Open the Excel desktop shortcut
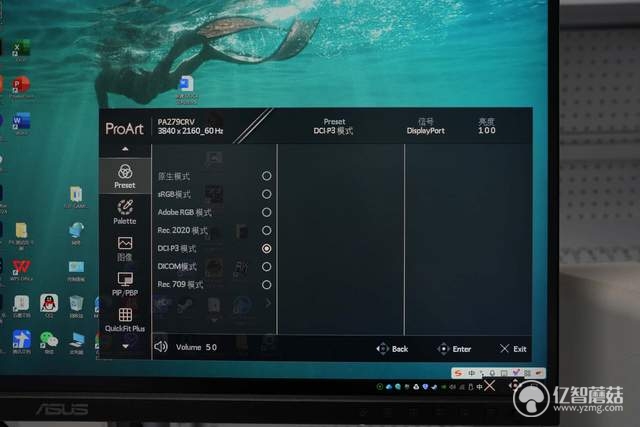Image resolution: width=640 pixels, height=427 pixels. click(20, 49)
